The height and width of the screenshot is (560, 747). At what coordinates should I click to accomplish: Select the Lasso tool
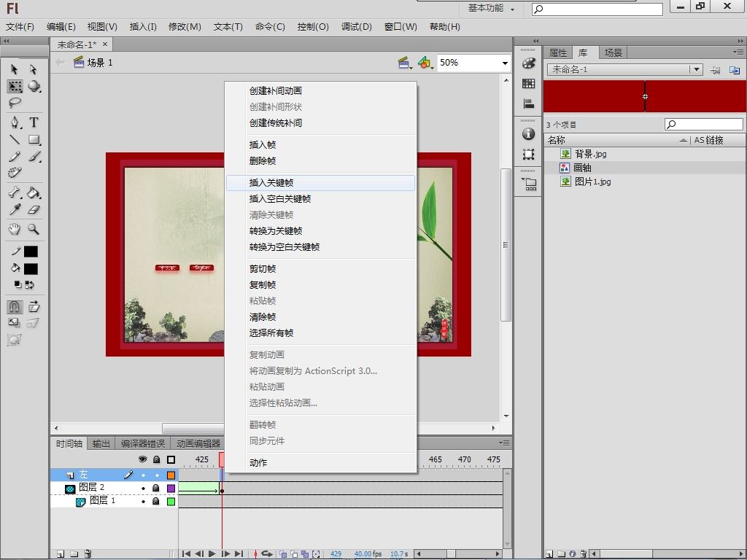15,103
